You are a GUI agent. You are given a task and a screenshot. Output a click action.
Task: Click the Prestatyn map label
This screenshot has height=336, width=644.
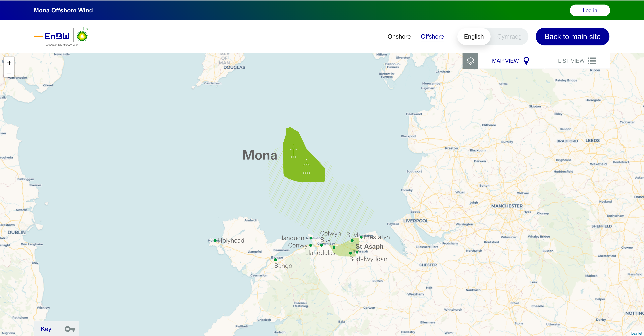click(377, 237)
